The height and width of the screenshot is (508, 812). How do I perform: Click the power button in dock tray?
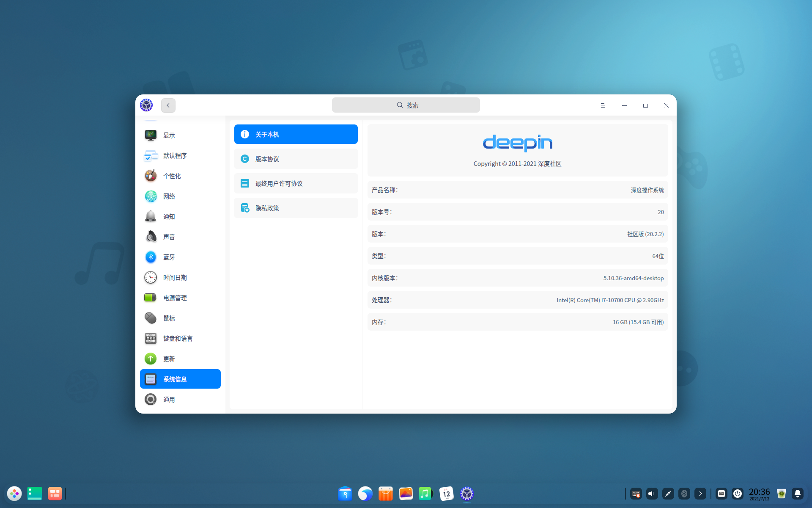click(x=738, y=494)
